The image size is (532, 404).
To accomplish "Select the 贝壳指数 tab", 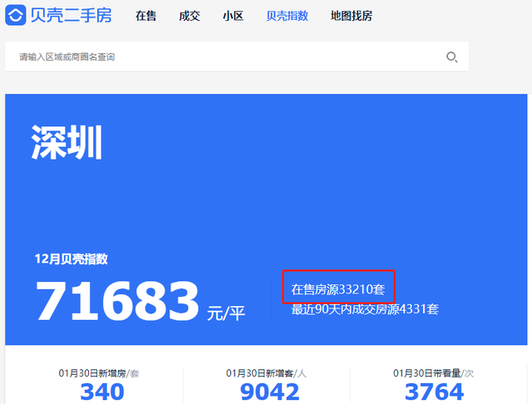I will pos(287,16).
